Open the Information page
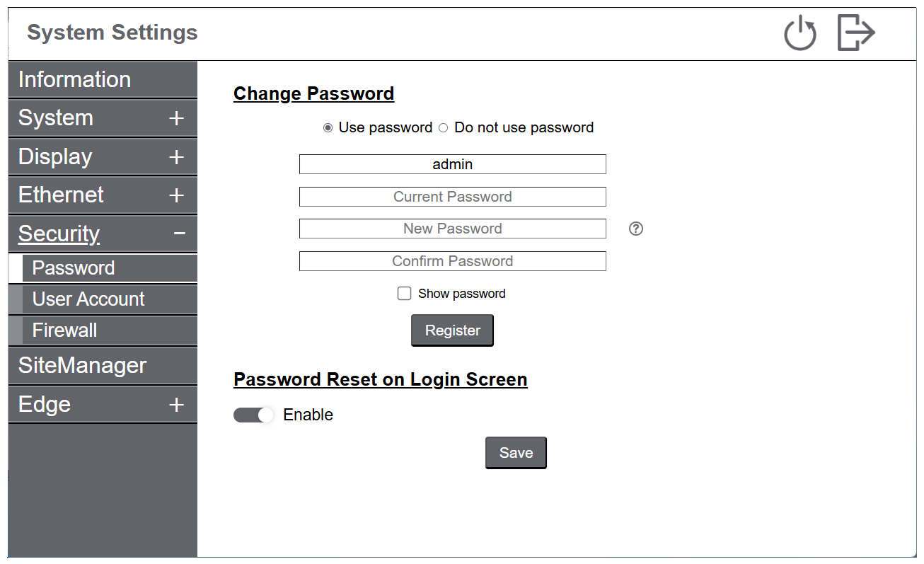 (x=74, y=79)
